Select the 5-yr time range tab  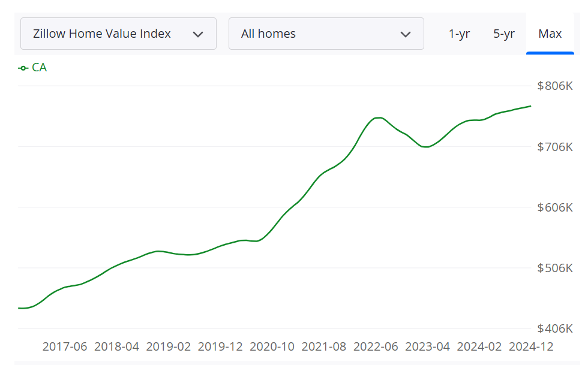click(504, 34)
